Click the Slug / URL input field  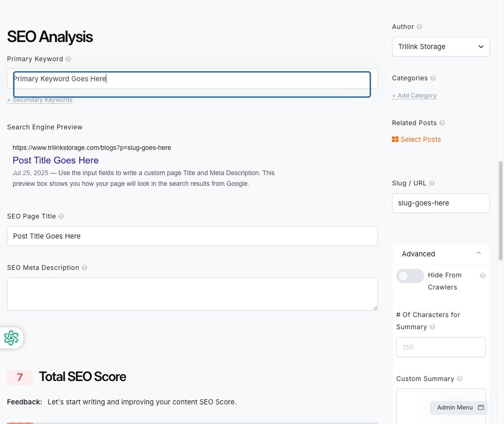[441, 203]
